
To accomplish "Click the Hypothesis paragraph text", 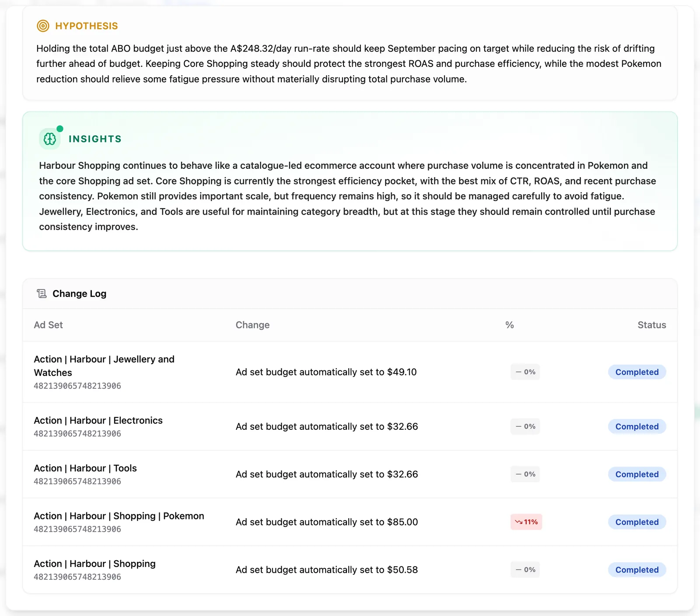I will click(x=349, y=64).
